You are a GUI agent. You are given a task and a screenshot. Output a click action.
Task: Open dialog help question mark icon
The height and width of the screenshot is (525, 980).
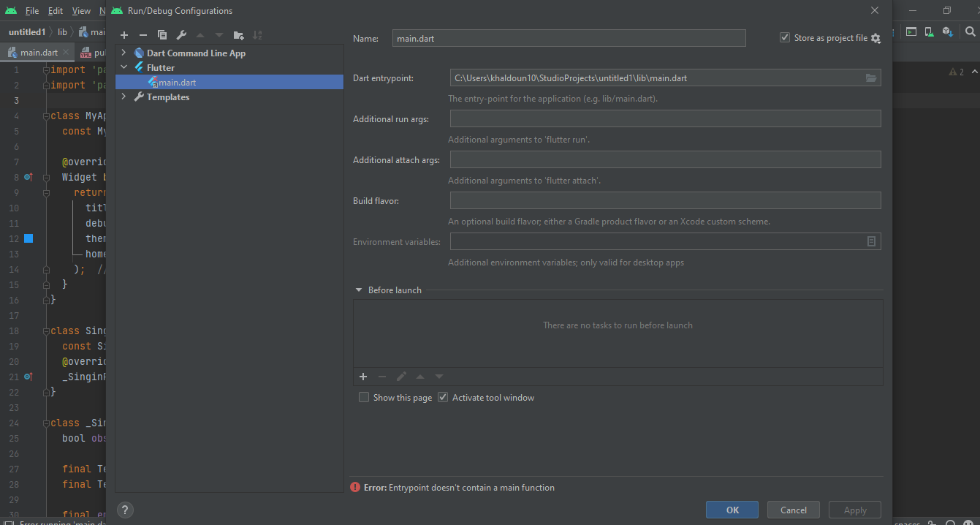(x=125, y=510)
